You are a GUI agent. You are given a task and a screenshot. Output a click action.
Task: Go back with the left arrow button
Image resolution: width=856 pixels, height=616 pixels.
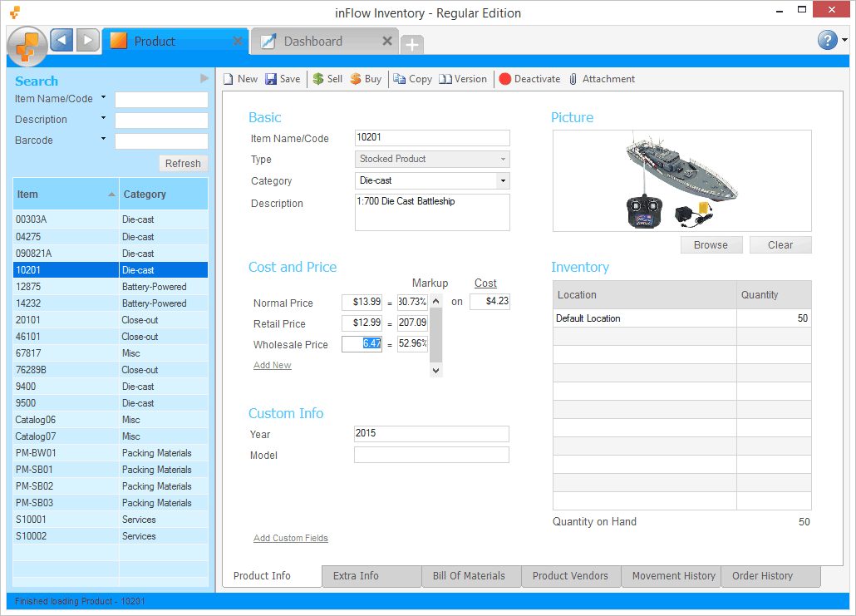pyautogui.click(x=61, y=40)
